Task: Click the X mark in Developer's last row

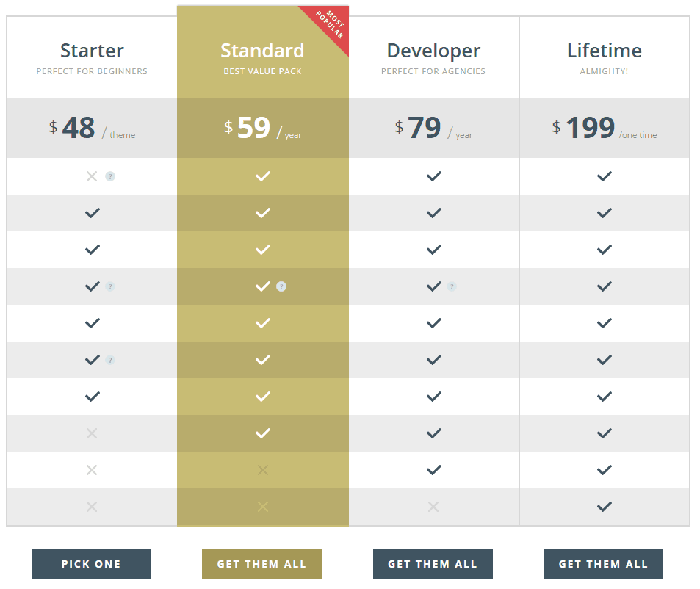Action: tap(433, 507)
